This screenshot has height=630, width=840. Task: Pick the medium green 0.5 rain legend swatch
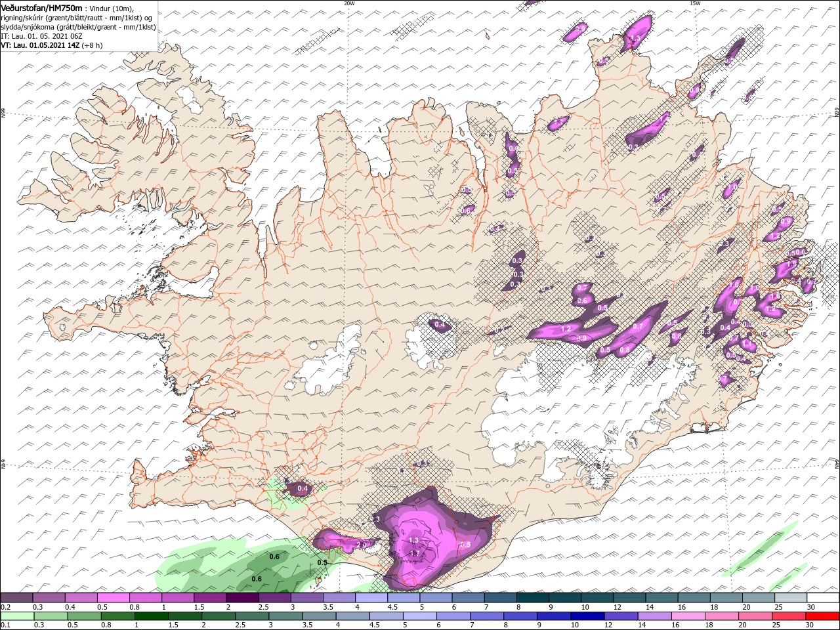coord(84,616)
